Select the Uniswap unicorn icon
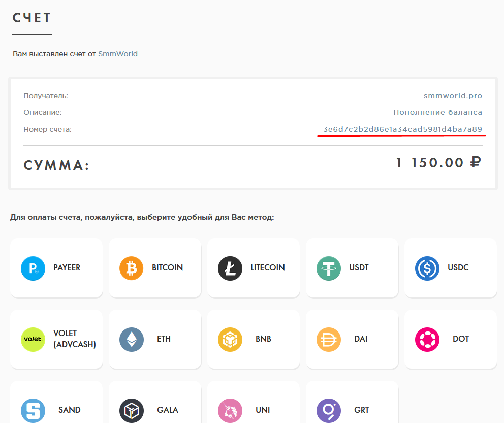The width and height of the screenshot is (504, 423). (x=230, y=410)
